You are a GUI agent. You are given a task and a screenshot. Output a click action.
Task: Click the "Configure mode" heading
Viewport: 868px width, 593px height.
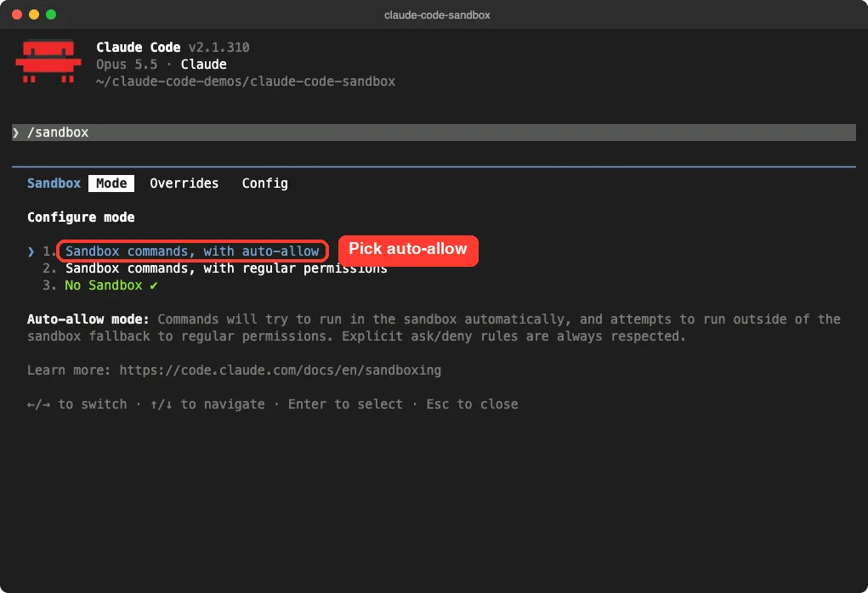[x=81, y=217]
